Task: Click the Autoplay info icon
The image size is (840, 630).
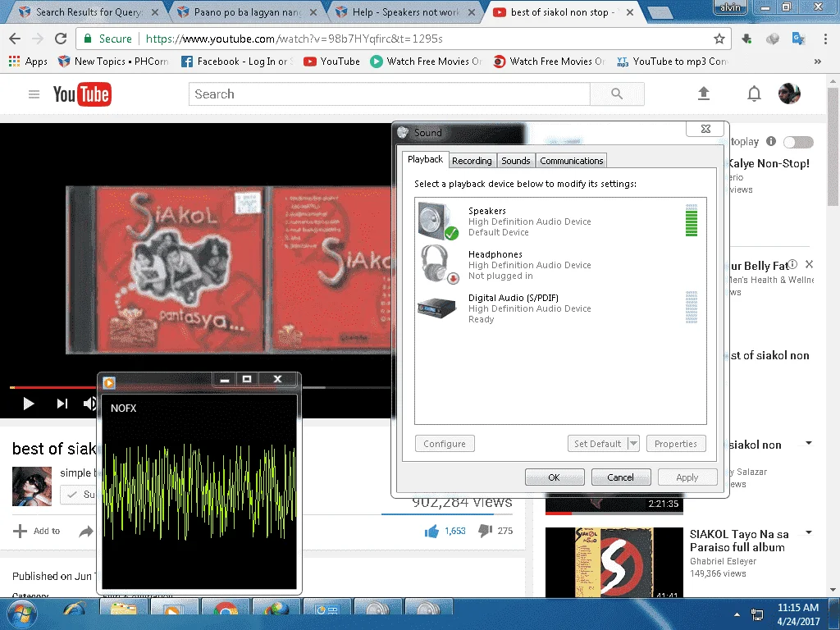Action: point(771,141)
